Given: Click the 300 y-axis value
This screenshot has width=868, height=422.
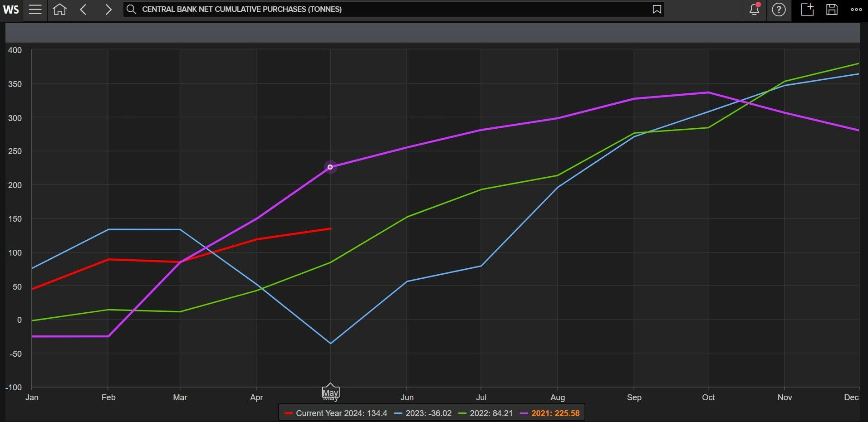Looking at the screenshot, I should 15,118.
